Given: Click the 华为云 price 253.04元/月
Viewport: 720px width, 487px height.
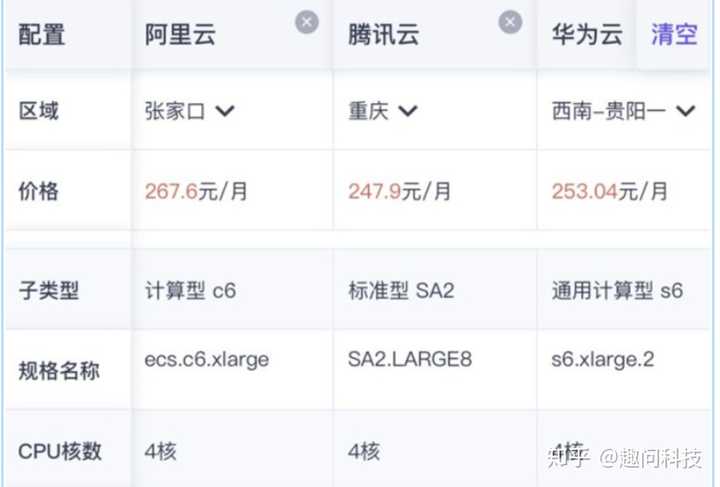Looking at the screenshot, I should coord(609,191).
